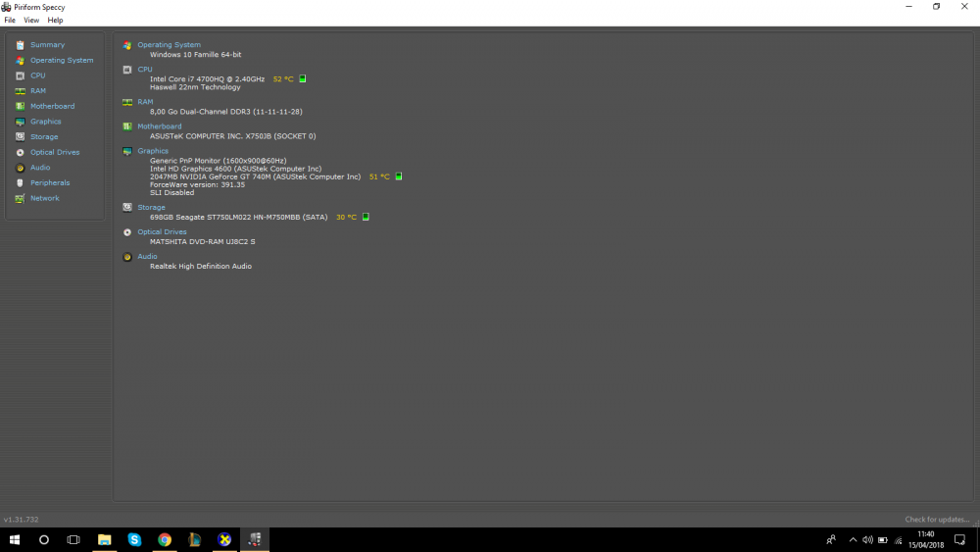Click the Network sidebar icon
980x552 pixels.
click(20, 198)
